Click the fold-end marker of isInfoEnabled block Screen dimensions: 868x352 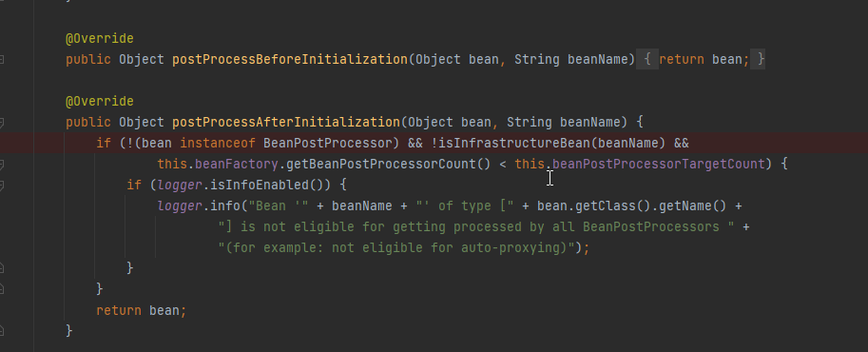(x=2, y=268)
